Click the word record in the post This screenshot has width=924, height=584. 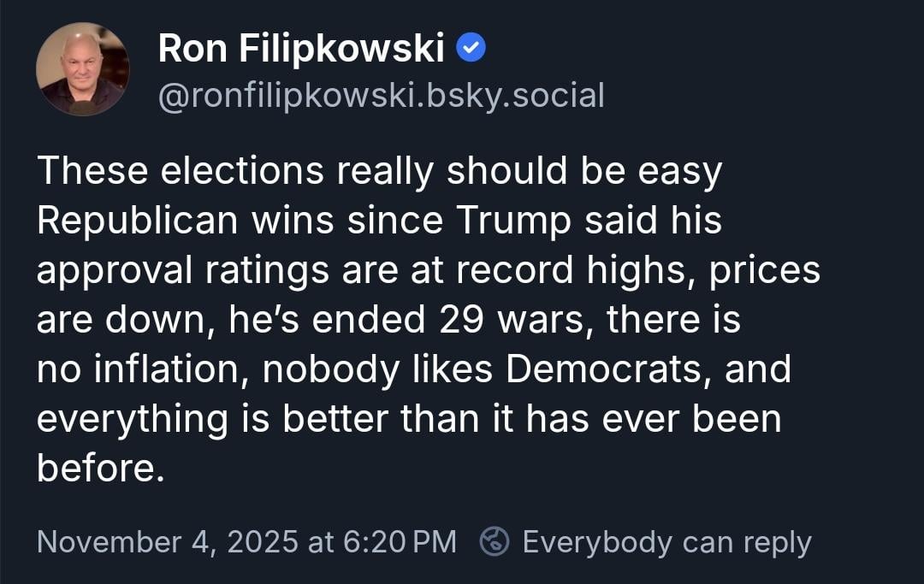pyautogui.click(x=510, y=270)
